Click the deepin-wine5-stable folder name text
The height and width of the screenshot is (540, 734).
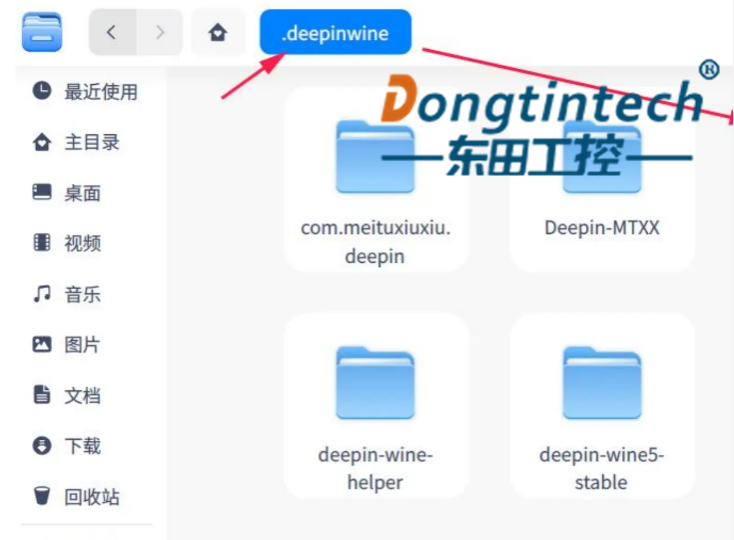click(x=602, y=469)
